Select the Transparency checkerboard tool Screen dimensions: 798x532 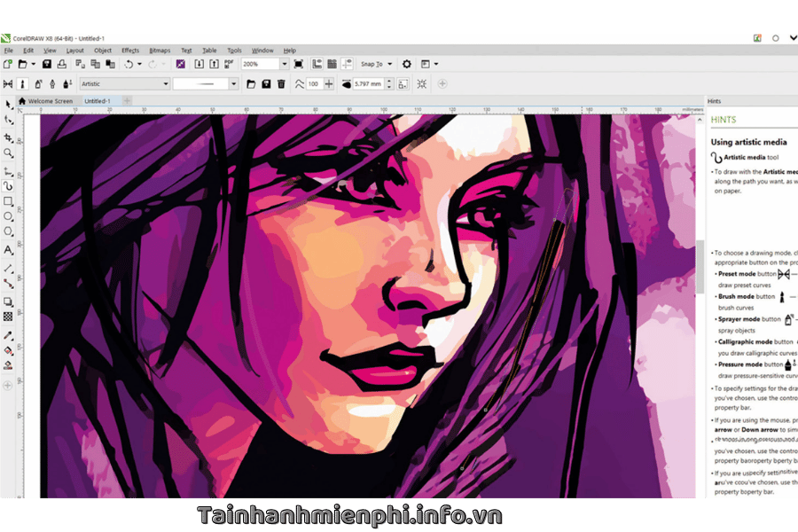[8, 316]
